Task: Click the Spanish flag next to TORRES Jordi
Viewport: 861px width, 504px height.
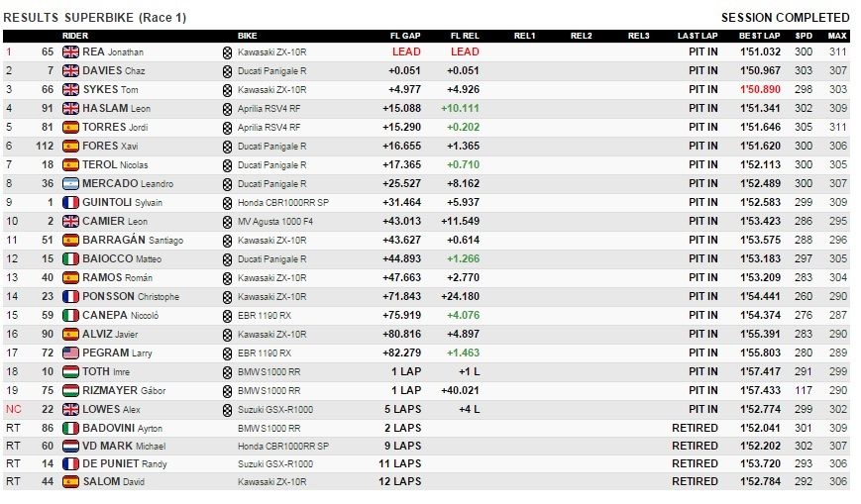Action: point(70,128)
